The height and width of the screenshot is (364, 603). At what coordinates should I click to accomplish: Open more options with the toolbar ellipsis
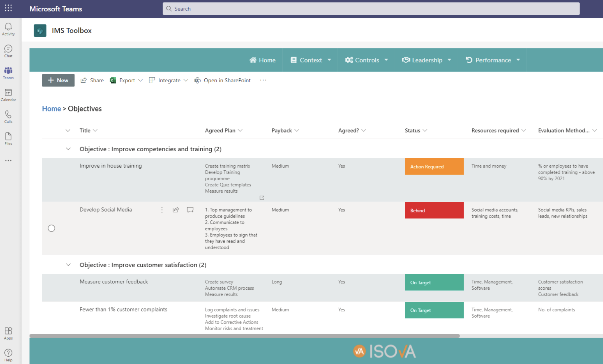(x=263, y=80)
